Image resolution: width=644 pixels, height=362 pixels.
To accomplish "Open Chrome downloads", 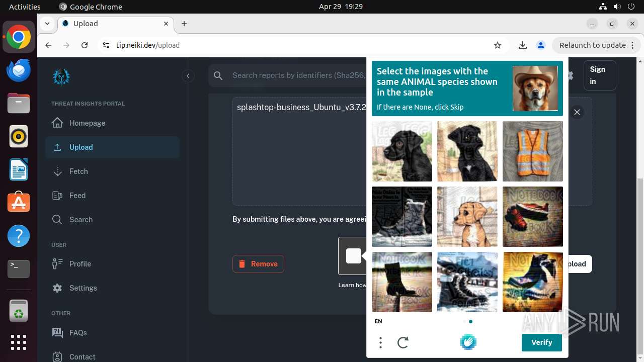I will 523,45.
